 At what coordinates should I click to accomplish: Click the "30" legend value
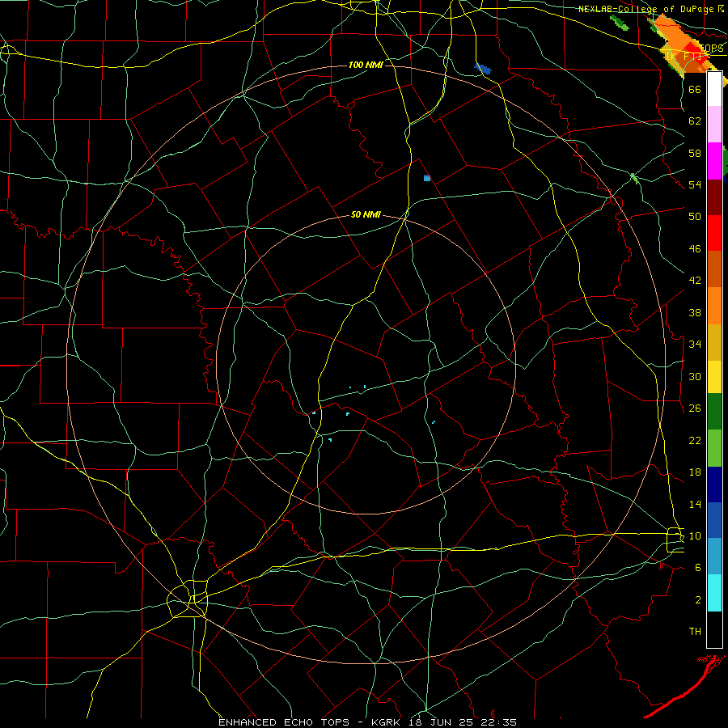click(x=695, y=376)
